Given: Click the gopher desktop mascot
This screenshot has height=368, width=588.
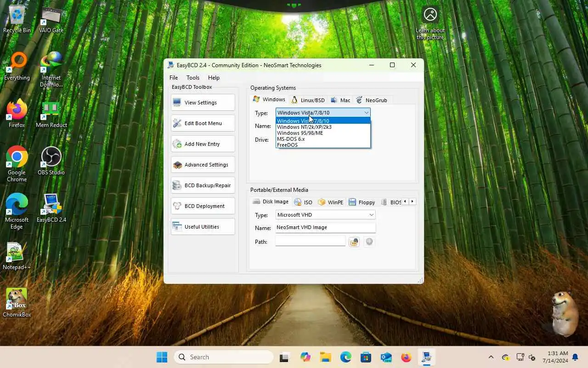Looking at the screenshot, I should pyautogui.click(x=564, y=313).
